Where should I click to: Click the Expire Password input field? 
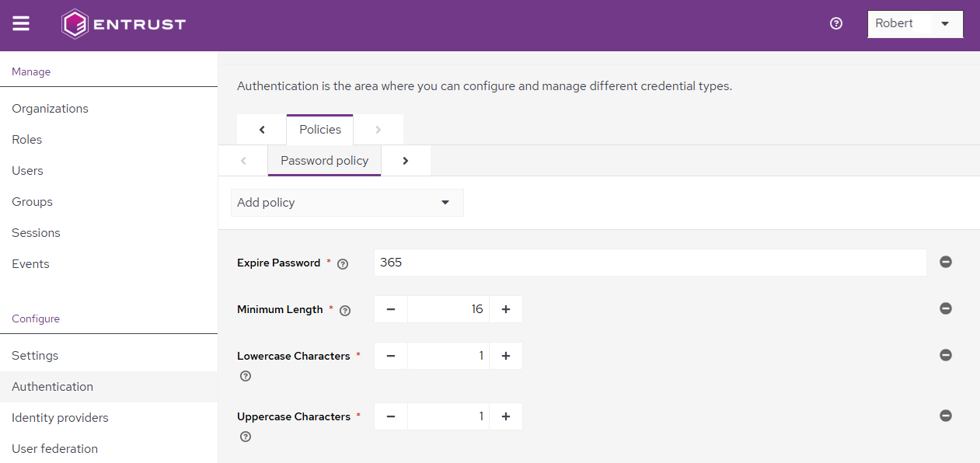(650, 263)
